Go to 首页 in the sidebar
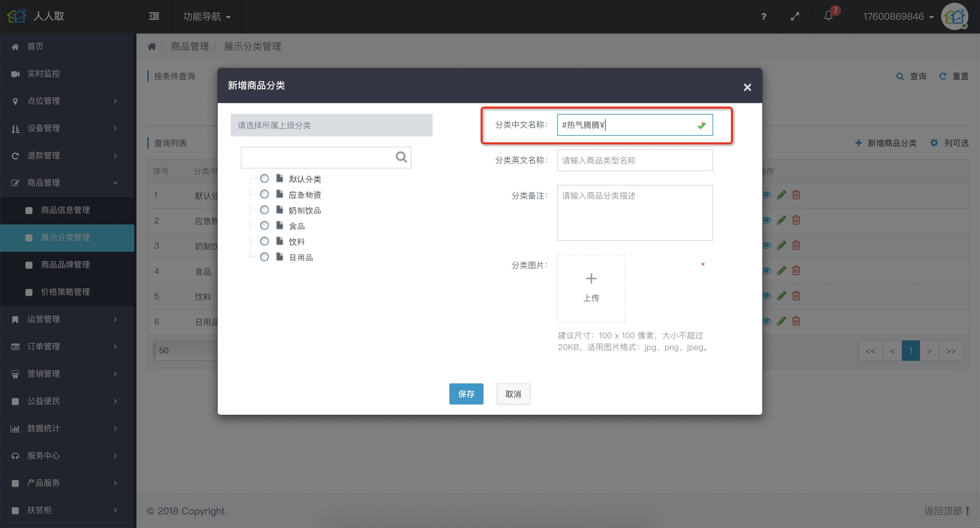The width and height of the screenshot is (980, 528). pos(67,46)
